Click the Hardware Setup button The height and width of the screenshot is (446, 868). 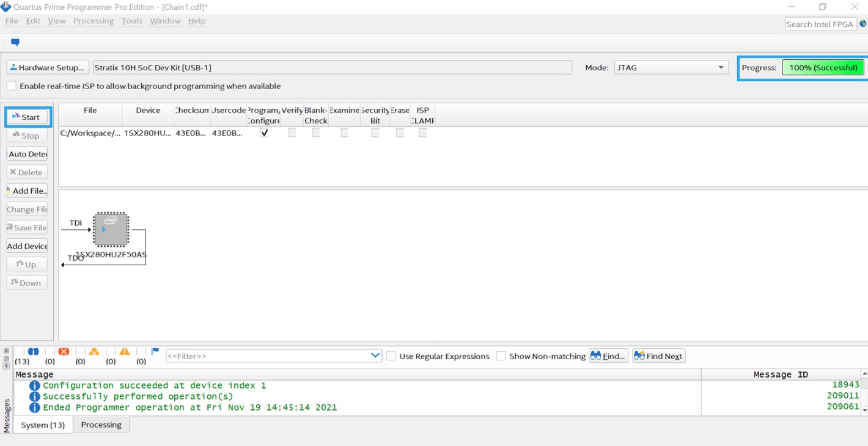click(x=47, y=67)
